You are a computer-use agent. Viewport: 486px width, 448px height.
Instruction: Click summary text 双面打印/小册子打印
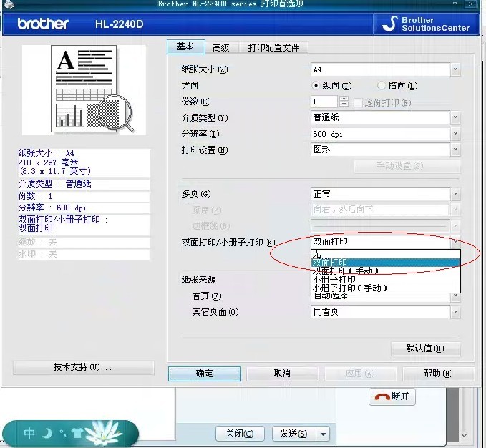click(x=62, y=223)
